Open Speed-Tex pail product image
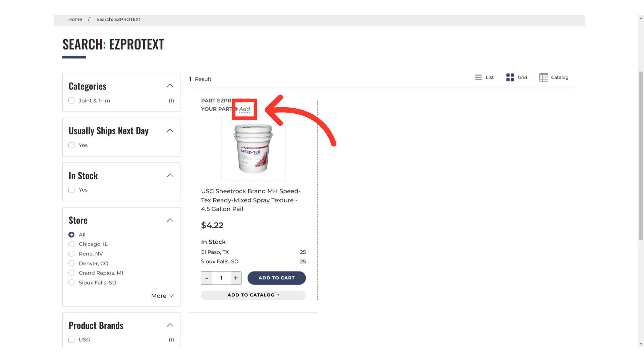This screenshot has height=362, width=644. tap(253, 149)
